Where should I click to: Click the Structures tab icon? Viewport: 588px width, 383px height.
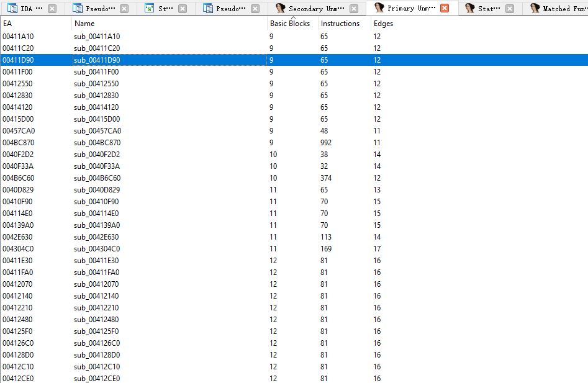click(150, 9)
